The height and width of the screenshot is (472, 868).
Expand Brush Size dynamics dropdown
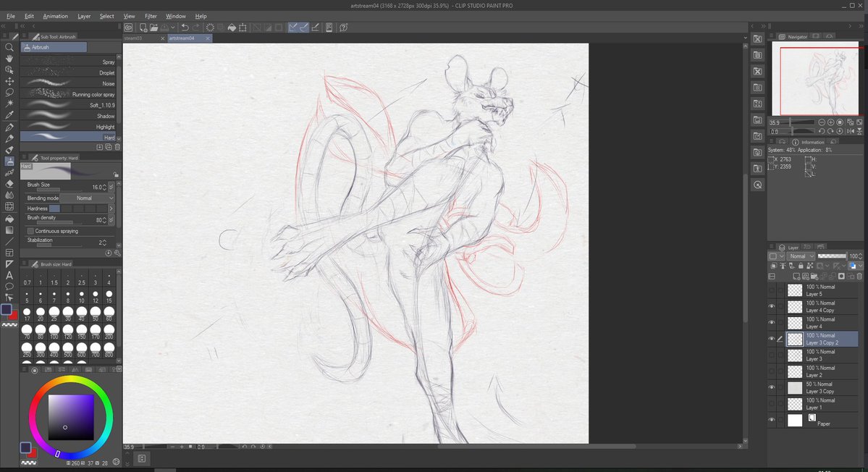coord(111,187)
